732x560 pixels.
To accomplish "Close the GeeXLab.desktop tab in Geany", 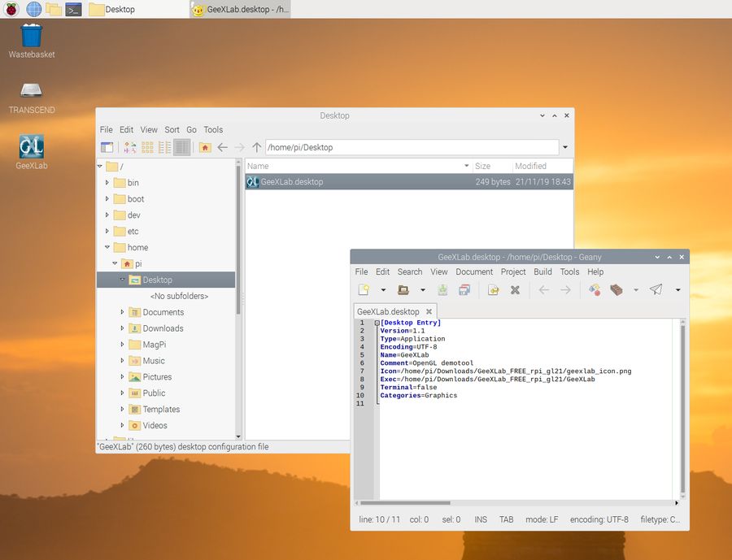I will click(x=429, y=311).
